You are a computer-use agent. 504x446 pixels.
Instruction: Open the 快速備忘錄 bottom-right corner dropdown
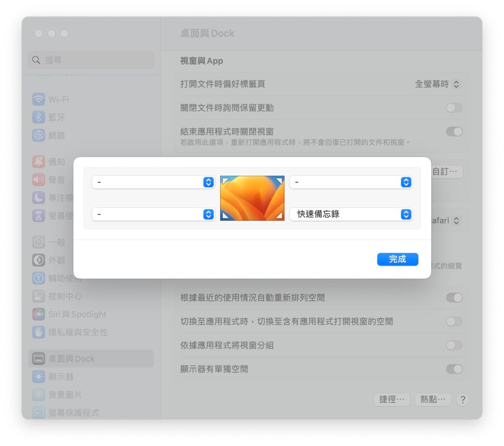click(351, 214)
